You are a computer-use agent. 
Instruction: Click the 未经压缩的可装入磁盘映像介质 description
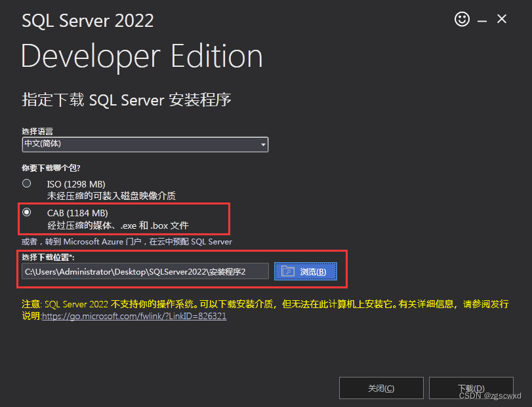(112, 196)
